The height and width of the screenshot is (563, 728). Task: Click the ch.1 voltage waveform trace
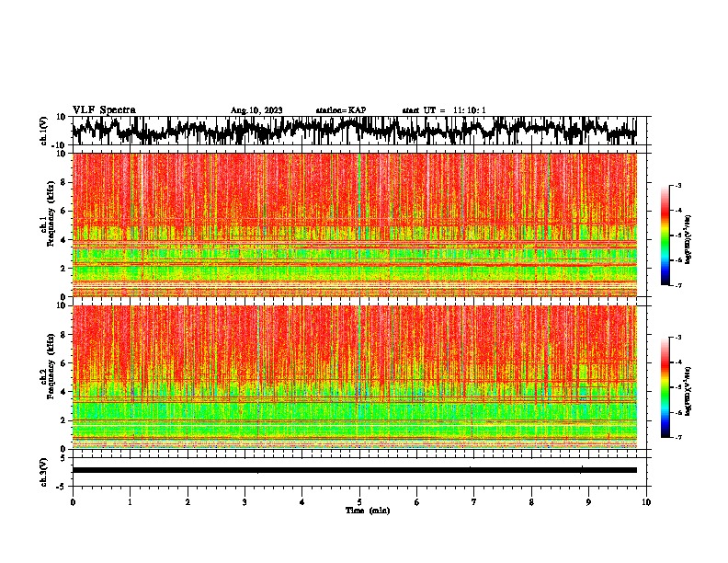click(354, 131)
